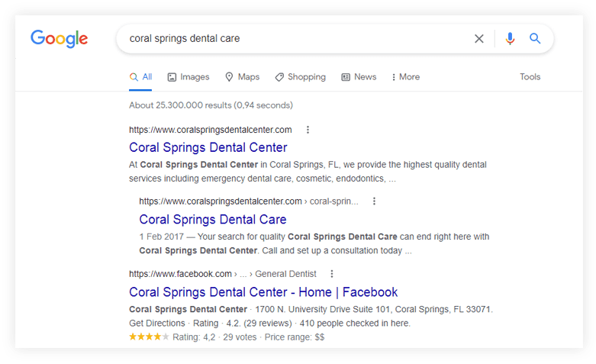Open the News tab
Viewport: 596px width, 364px height.
[359, 77]
